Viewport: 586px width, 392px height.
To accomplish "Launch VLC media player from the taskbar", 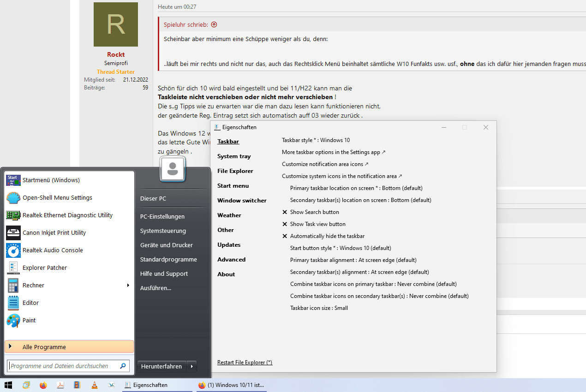I will pos(94,385).
